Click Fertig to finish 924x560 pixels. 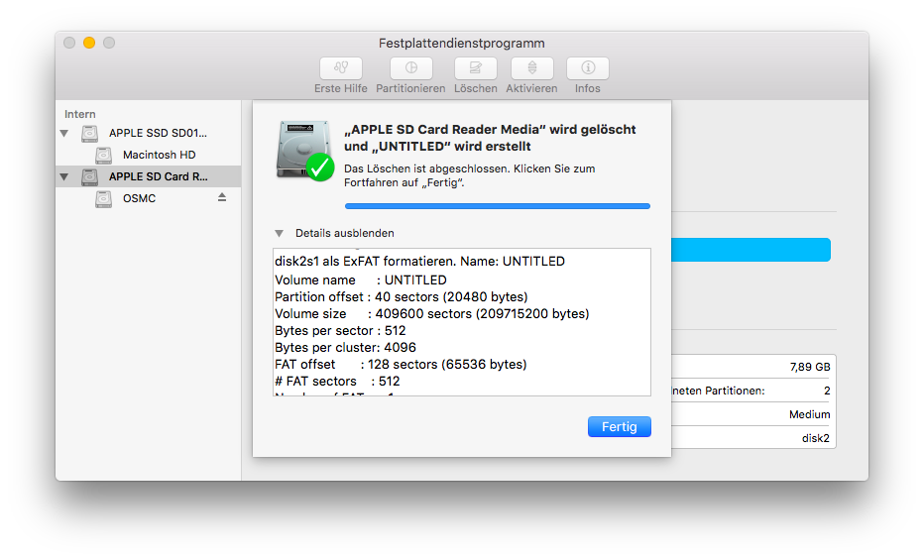[x=620, y=427]
